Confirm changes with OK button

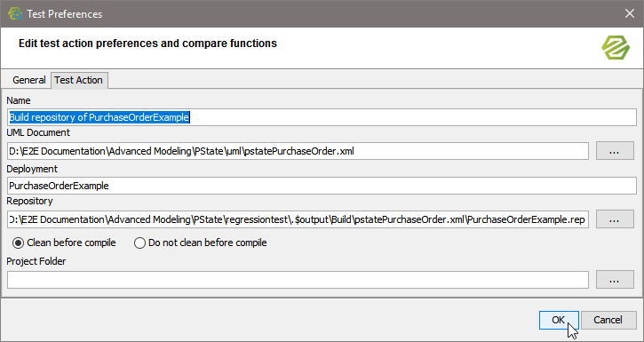[559, 320]
